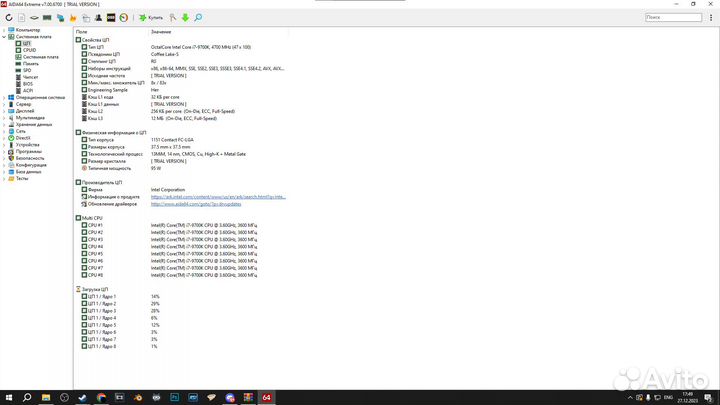Expand the Компьютер tree node
Image resolution: width=720 pixels, height=405 pixels.
click(x=4, y=30)
